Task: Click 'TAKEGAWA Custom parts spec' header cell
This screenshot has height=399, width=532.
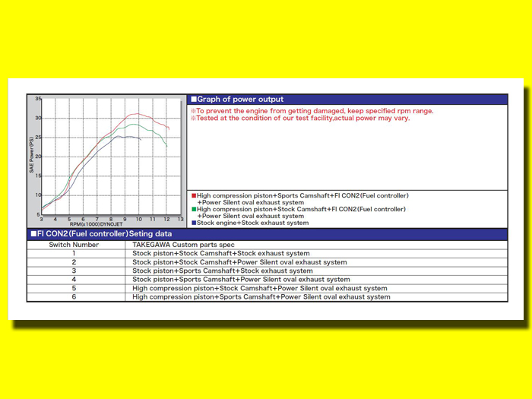Action: click(183, 245)
